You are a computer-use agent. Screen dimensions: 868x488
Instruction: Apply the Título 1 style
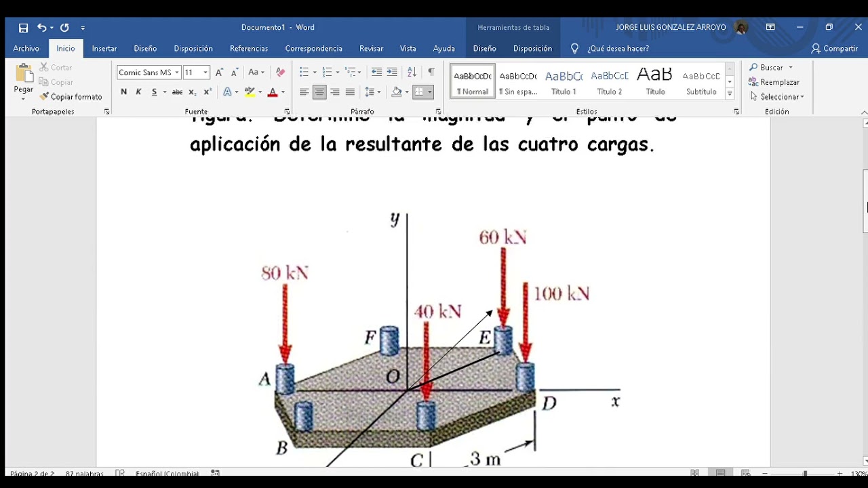tap(564, 81)
